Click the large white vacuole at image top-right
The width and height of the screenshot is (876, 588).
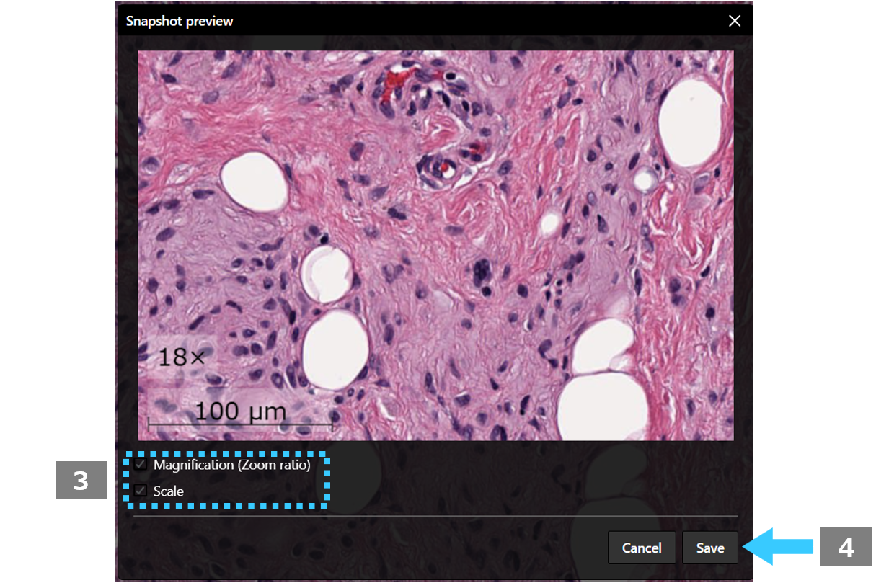(691, 122)
